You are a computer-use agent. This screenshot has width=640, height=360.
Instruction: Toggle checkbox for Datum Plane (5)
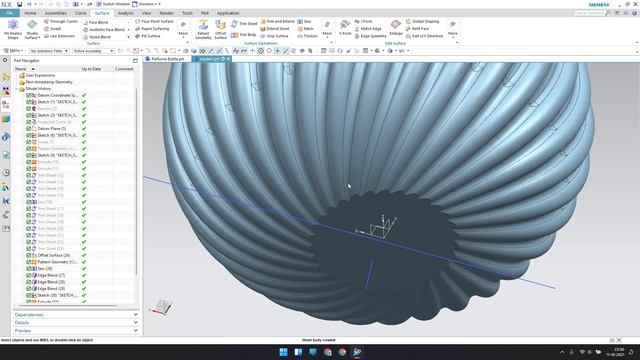tap(29, 129)
